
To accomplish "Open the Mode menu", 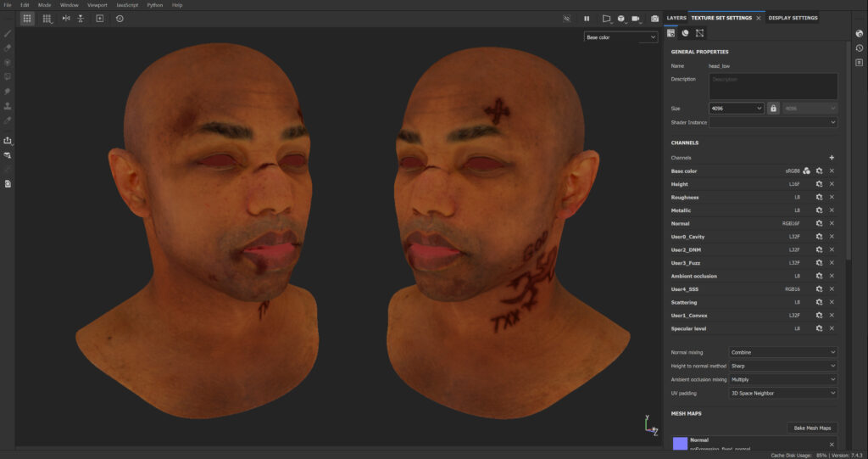I will pos(44,5).
